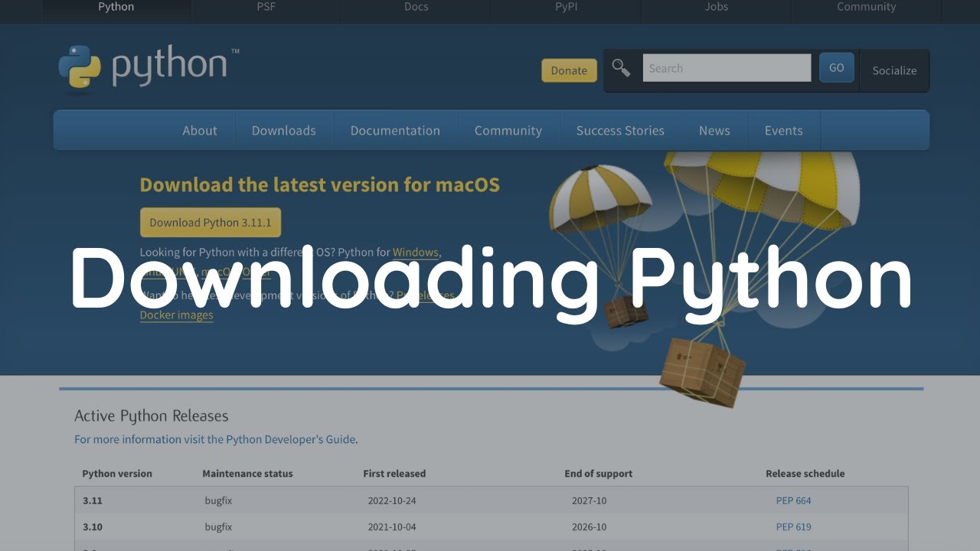This screenshot has height=551, width=980.
Task: Open the Events navigation menu
Action: point(784,131)
